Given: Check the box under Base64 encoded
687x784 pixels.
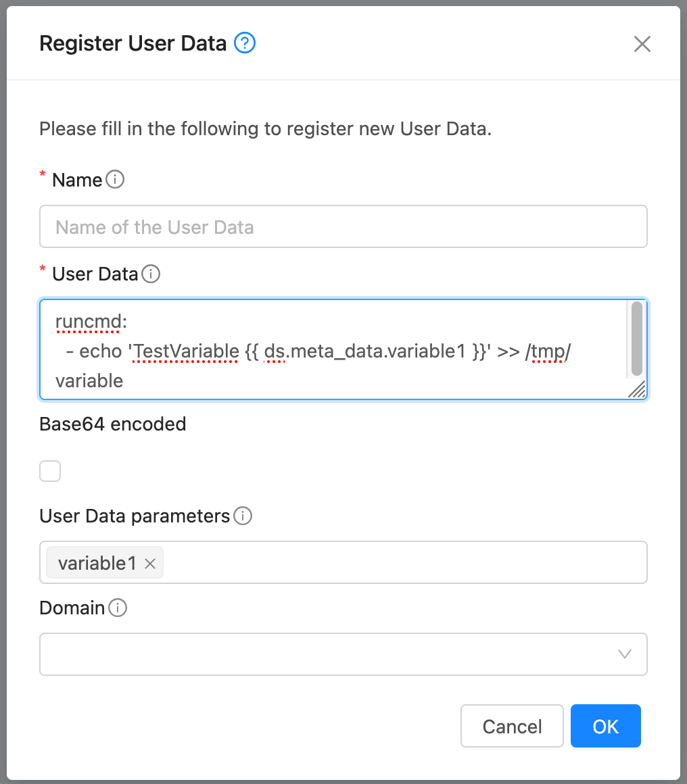Looking at the screenshot, I should [50, 470].
